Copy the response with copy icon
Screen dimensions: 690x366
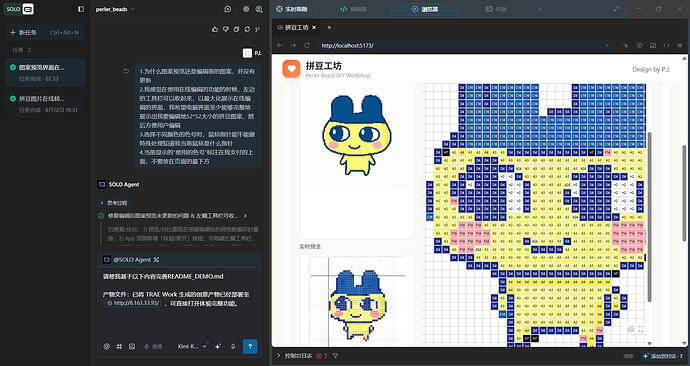[236, 29]
